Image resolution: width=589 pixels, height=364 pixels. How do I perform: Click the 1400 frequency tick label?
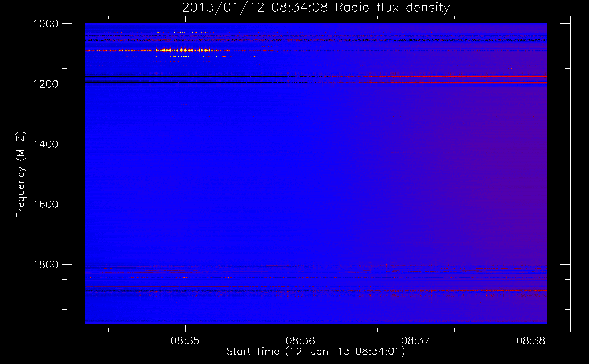(x=46, y=144)
